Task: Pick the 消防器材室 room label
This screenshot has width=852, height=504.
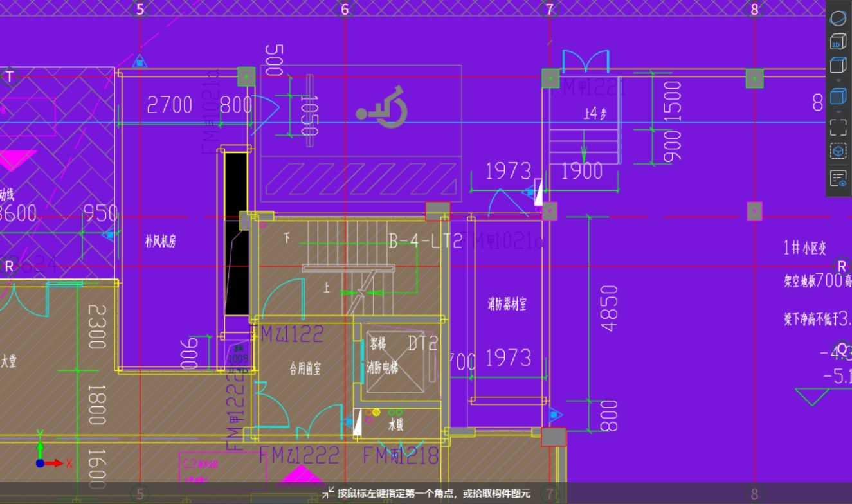Action: [x=507, y=304]
